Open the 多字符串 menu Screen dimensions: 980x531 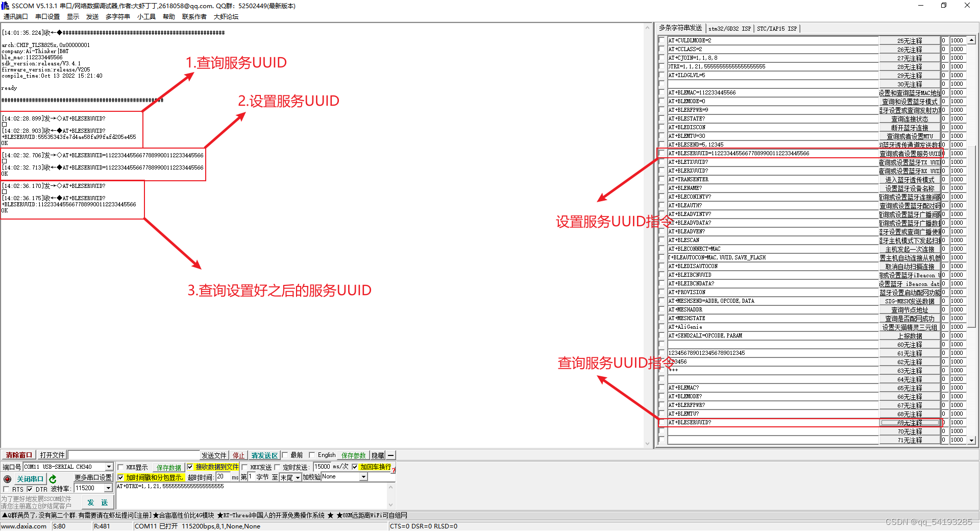[x=118, y=17]
